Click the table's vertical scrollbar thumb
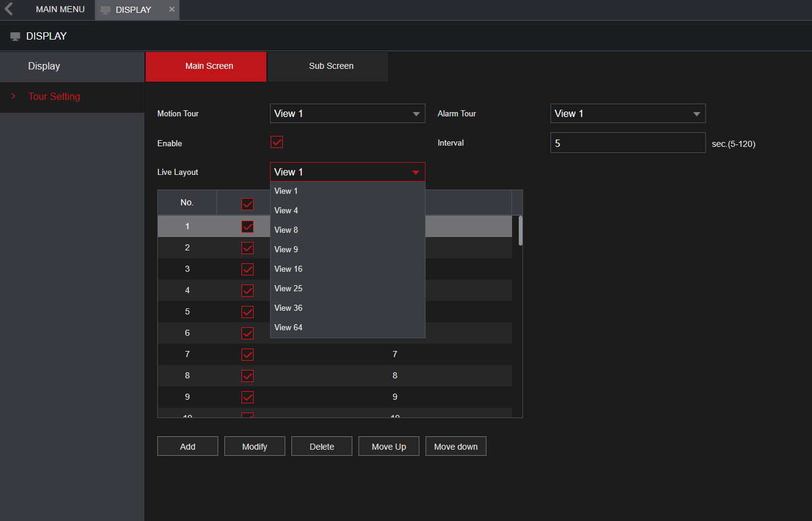The image size is (812, 521). (x=521, y=230)
